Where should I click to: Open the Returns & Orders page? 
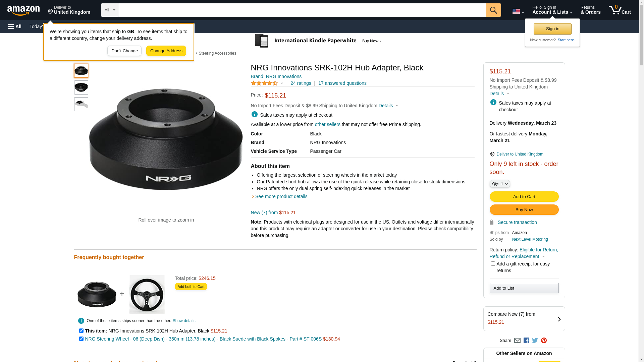pos(590,10)
